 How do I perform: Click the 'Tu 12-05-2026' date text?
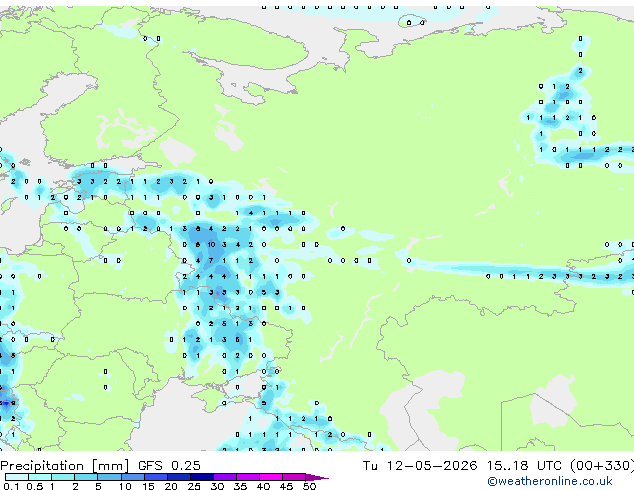click(420, 466)
